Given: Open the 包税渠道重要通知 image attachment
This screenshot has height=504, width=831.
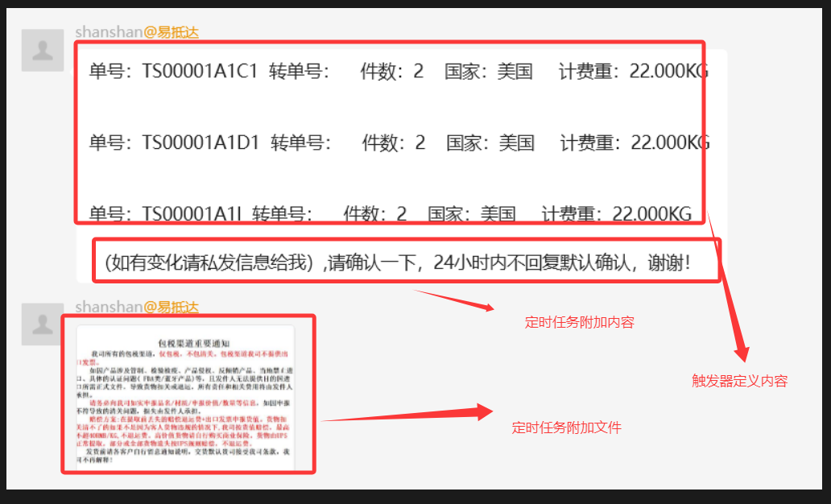Looking at the screenshot, I should pos(187,399).
